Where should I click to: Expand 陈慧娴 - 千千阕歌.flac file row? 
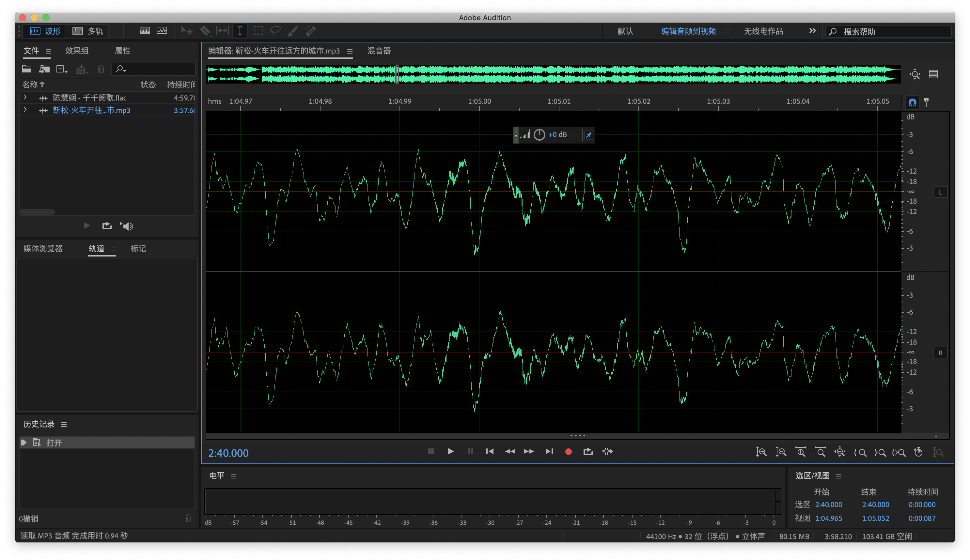[25, 97]
